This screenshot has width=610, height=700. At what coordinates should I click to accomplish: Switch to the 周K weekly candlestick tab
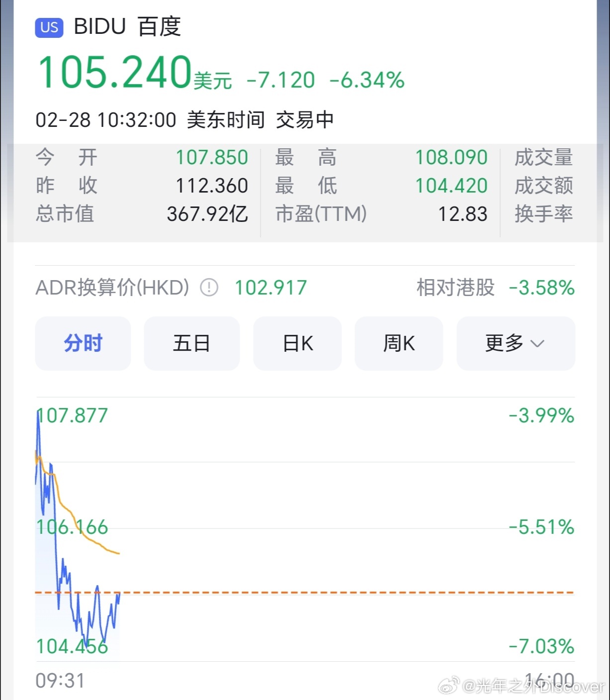(x=399, y=343)
